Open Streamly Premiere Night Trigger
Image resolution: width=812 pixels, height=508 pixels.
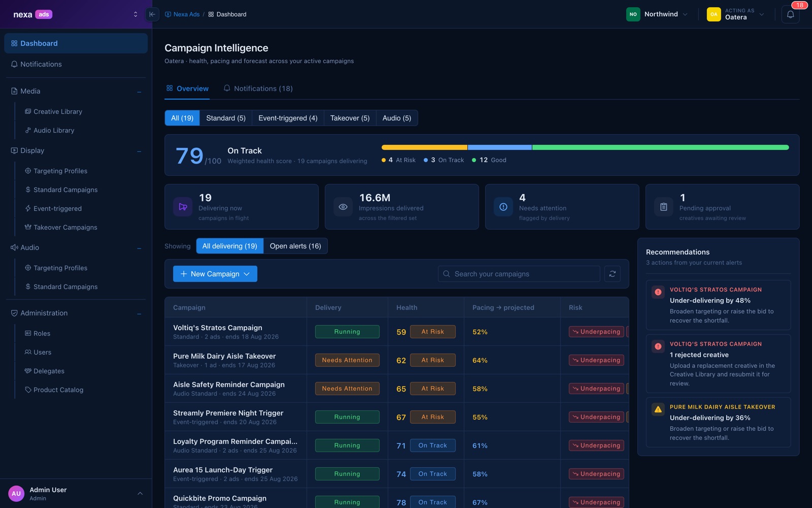click(x=397, y=417)
